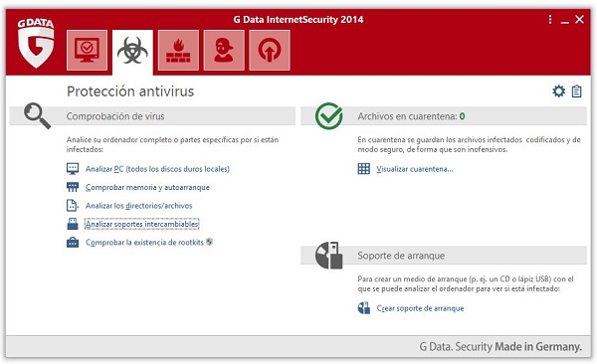This screenshot has width=597, height=364.
Task: Select Analizar soportes intercambiables link
Action: 141,224
